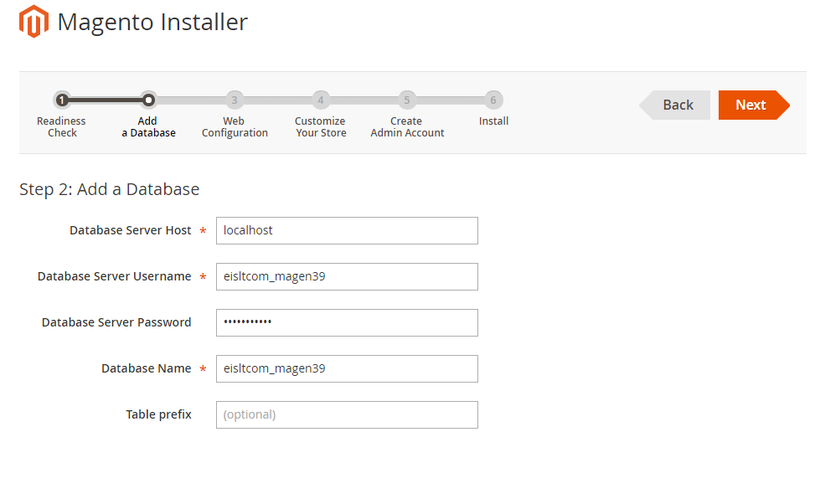Click the Database Server Username label
This screenshot has width=820, height=504.
coord(115,276)
